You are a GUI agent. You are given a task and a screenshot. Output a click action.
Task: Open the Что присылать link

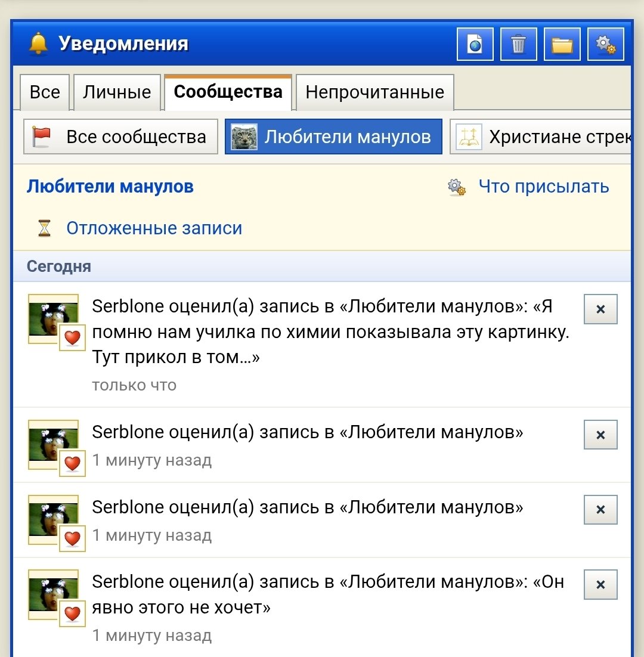(544, 187)
